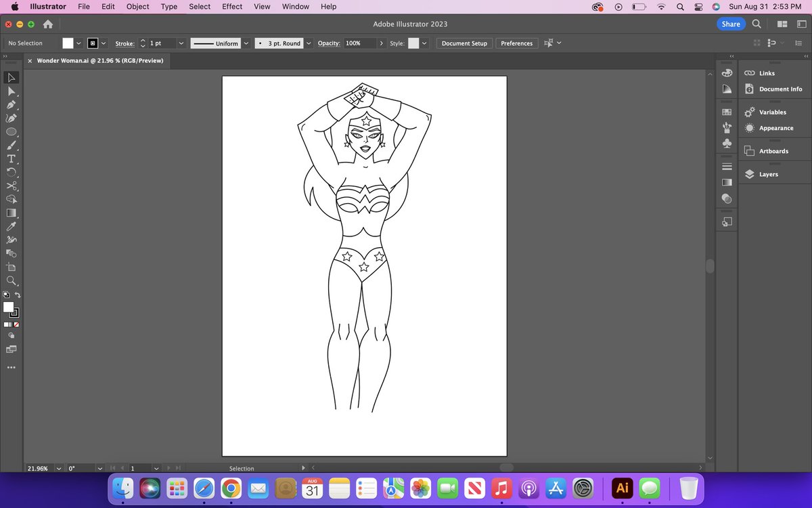Open Switch Workspace icon
Screen dimensions: 812x508
tap(800, 24)
